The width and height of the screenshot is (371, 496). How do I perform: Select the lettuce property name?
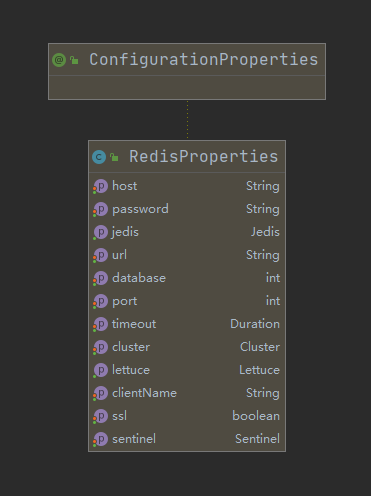click(131, 370)
